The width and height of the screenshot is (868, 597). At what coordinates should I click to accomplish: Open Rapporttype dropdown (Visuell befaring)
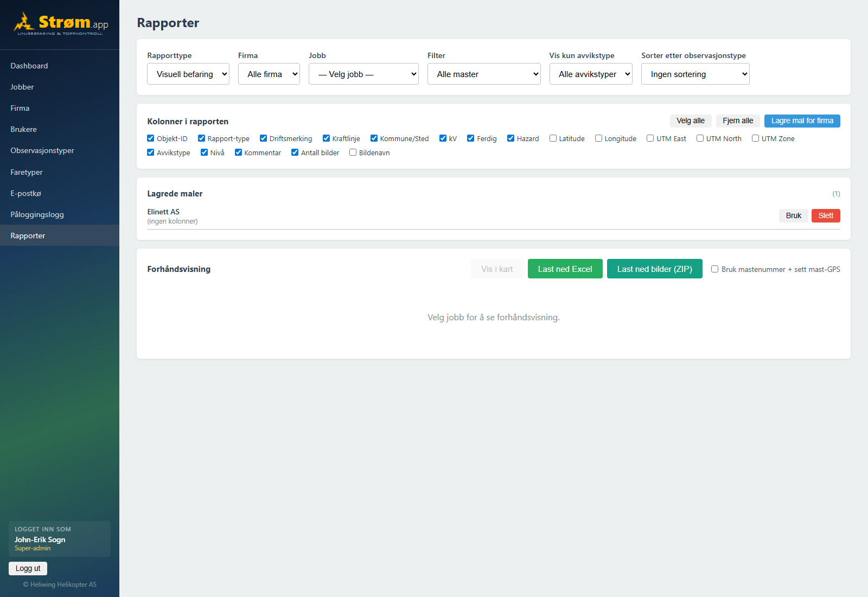188,74
